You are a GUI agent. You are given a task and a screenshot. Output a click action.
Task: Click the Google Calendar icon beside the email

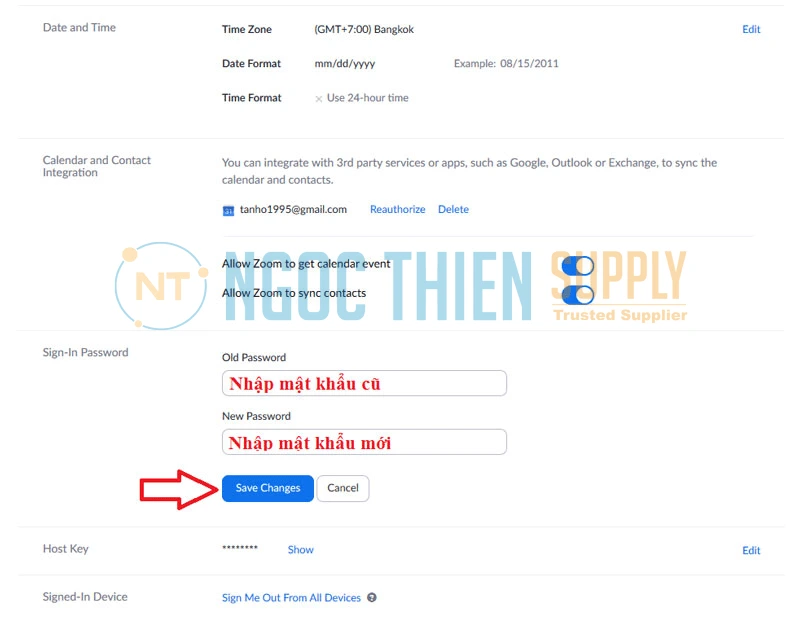pyautogui.click(x=228, y=211)
